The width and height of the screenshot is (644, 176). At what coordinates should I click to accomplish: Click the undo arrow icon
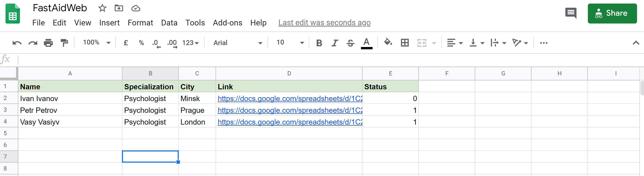click(x=17, y=43)
